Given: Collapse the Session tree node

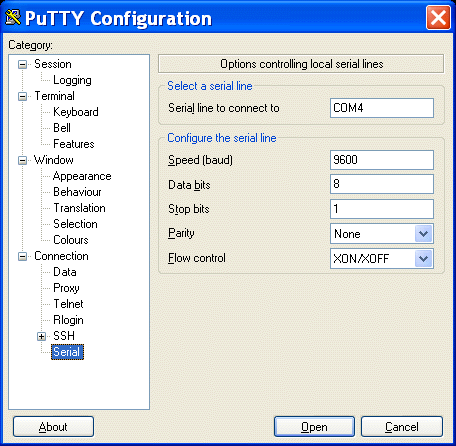Looking at the screenshot, I should coord(22,64).
